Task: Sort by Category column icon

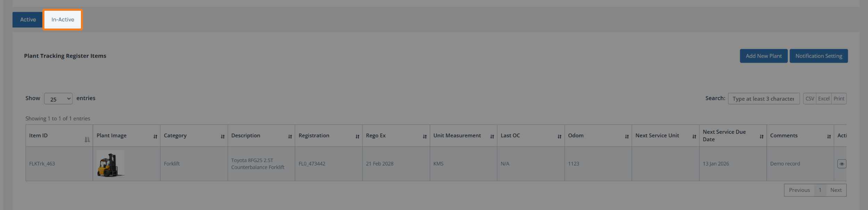Action: 223,137
